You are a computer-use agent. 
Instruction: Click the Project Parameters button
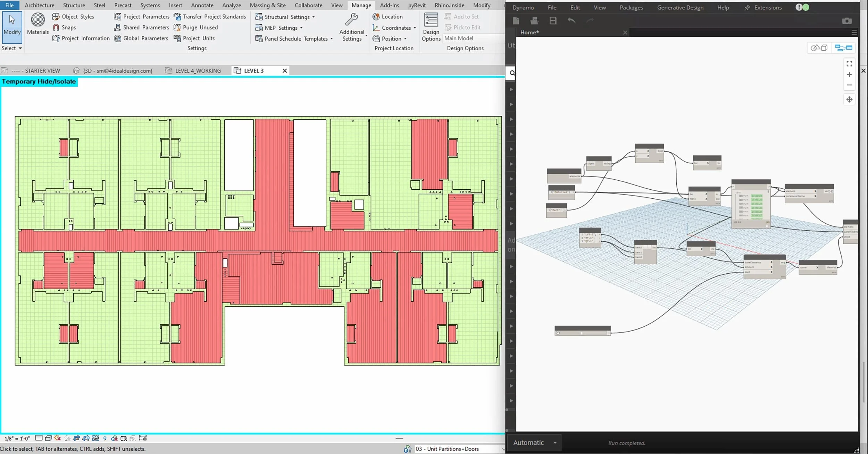pyautogui.click(x=142, y=17)
